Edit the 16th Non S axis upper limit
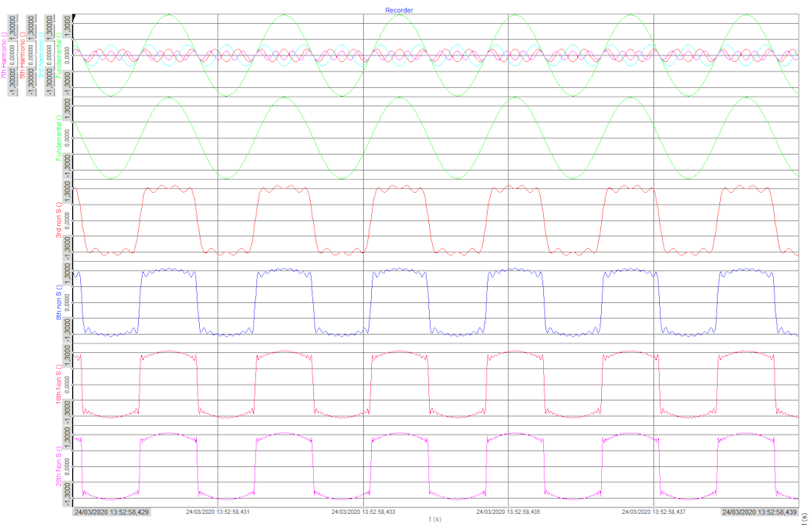The width and height of the screenshot is (812, 525). click(67, 355)
